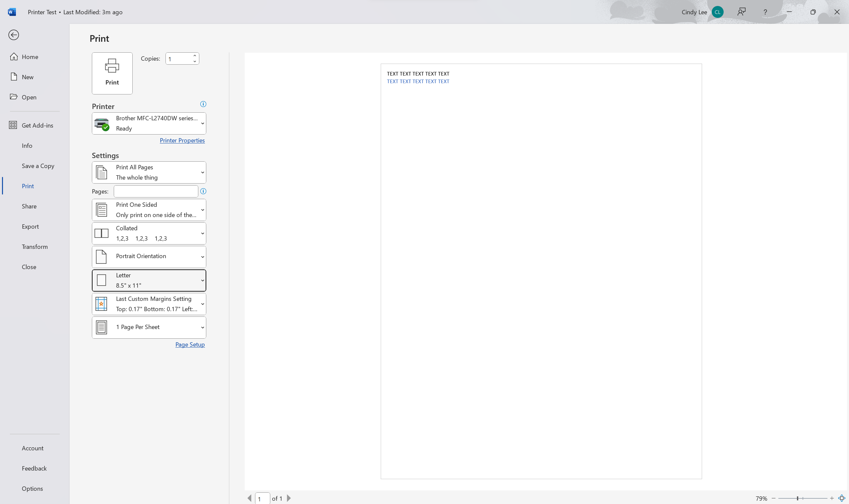Open Page Setup via the link
Image resolution: width=849 pixels, height=504 pixels.
click(190, 344)
